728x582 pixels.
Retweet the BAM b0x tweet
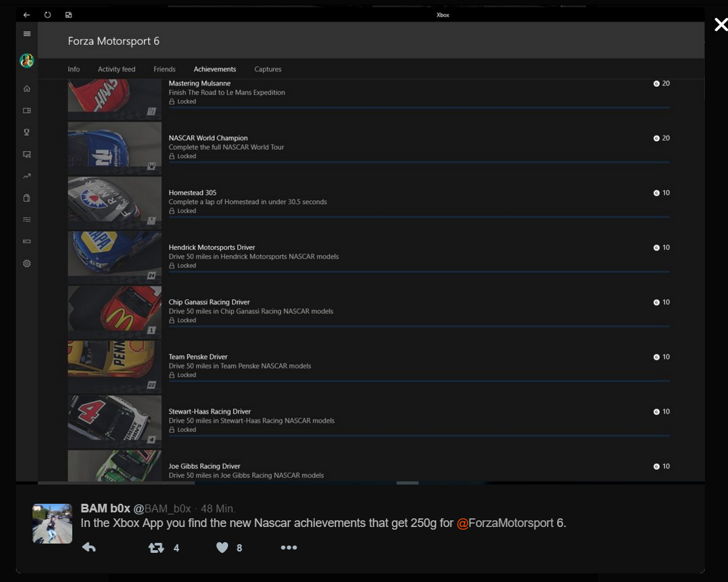click(x=156, y=548)
